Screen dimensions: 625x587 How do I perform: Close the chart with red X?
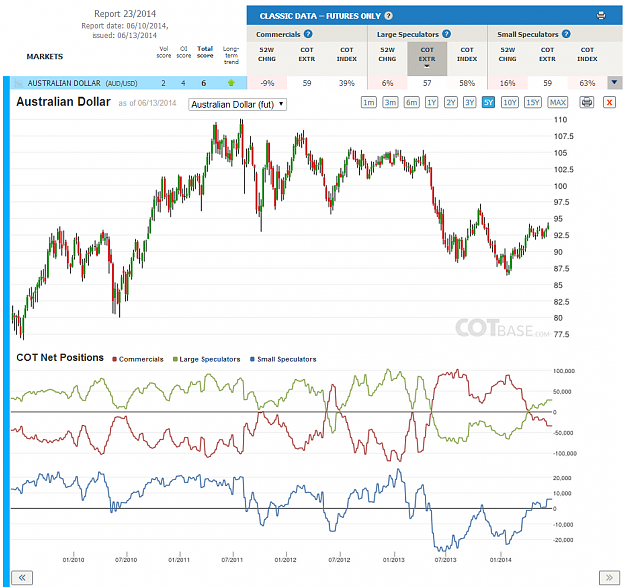click(x=609, y=102)
